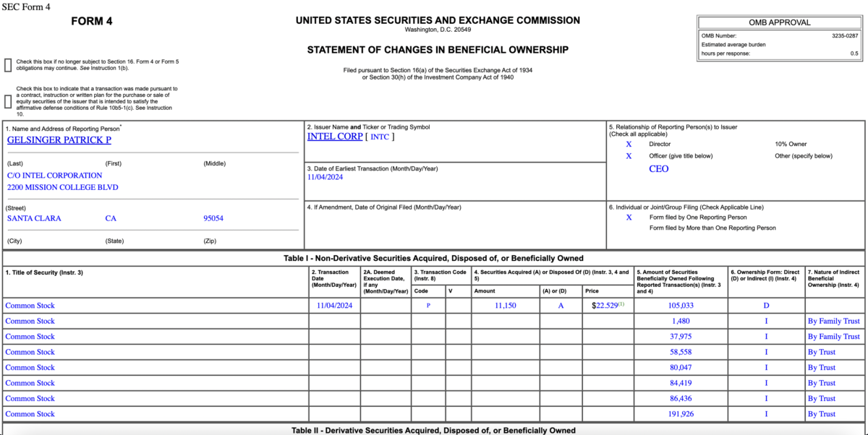The height and width of the screenshot is (435, 868).
Task: Click Common Stock in the 191,926 row
Action: (x=30, y=414)
